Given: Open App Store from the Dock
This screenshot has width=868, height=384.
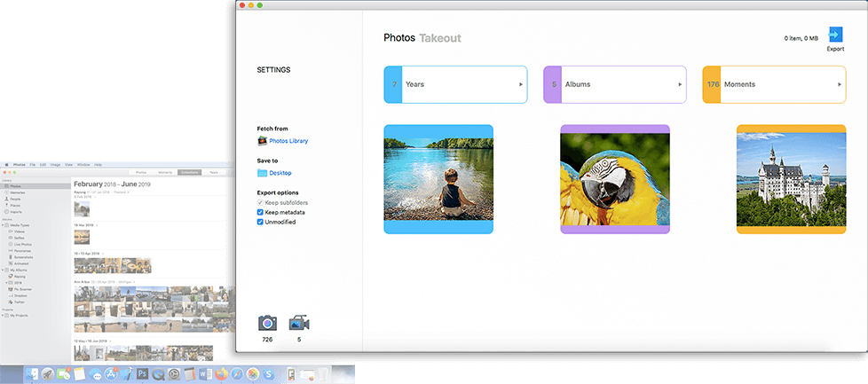Looking at the screenshot, I should pyautogui.click(x=111, y=374).
